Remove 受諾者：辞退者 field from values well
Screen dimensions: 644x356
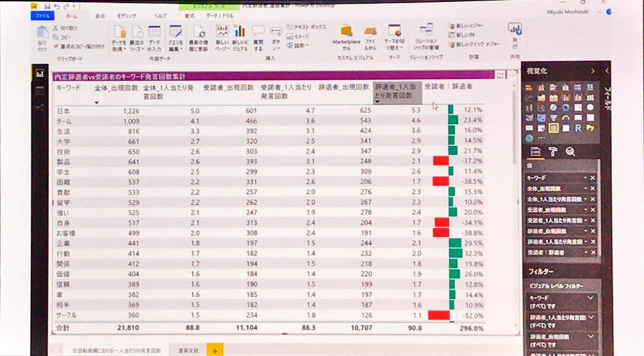592,253
